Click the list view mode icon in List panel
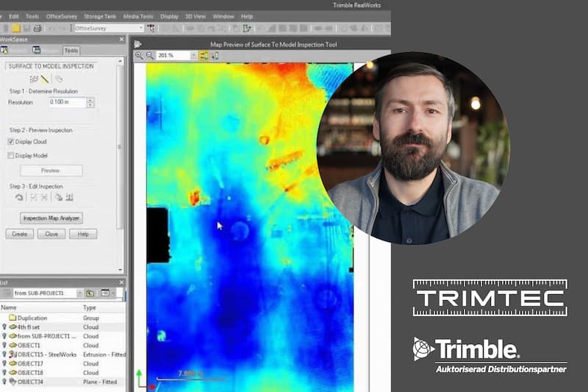This screenshot has height=392, width=588. [105, 293]
